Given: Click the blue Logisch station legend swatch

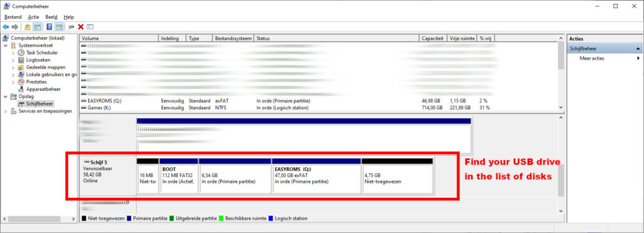Looking at the screenshot, I should [x=271, y=219].
